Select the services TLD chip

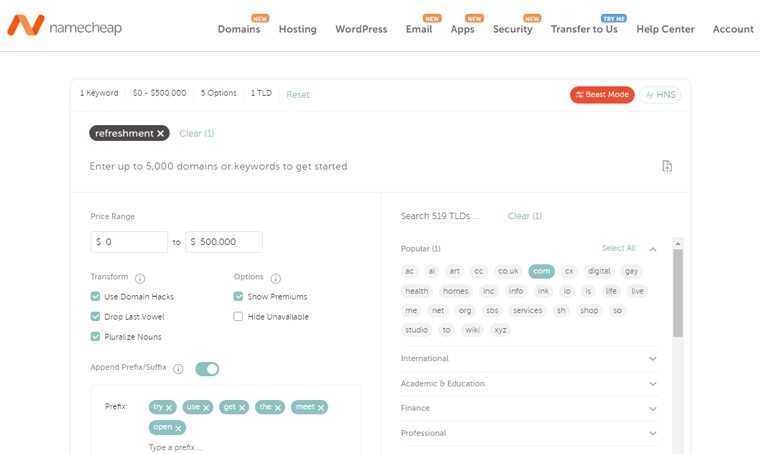tap(527, 311)
